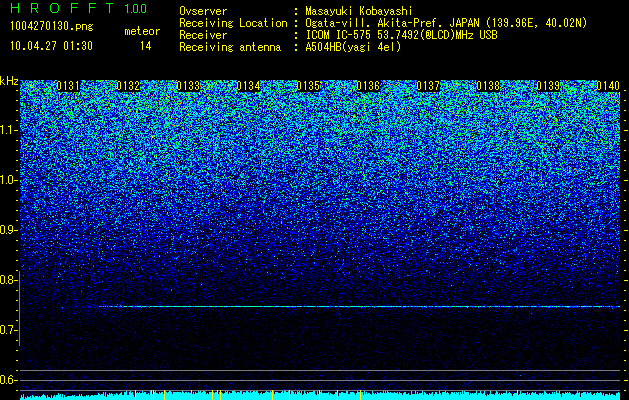Click the 0133 time marker
629x400 pixels.
click(x=188, y=86)
